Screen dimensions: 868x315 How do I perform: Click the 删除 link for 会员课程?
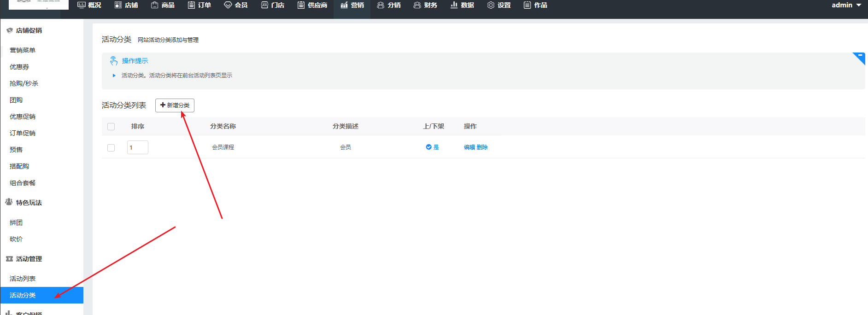coord(482,147)
